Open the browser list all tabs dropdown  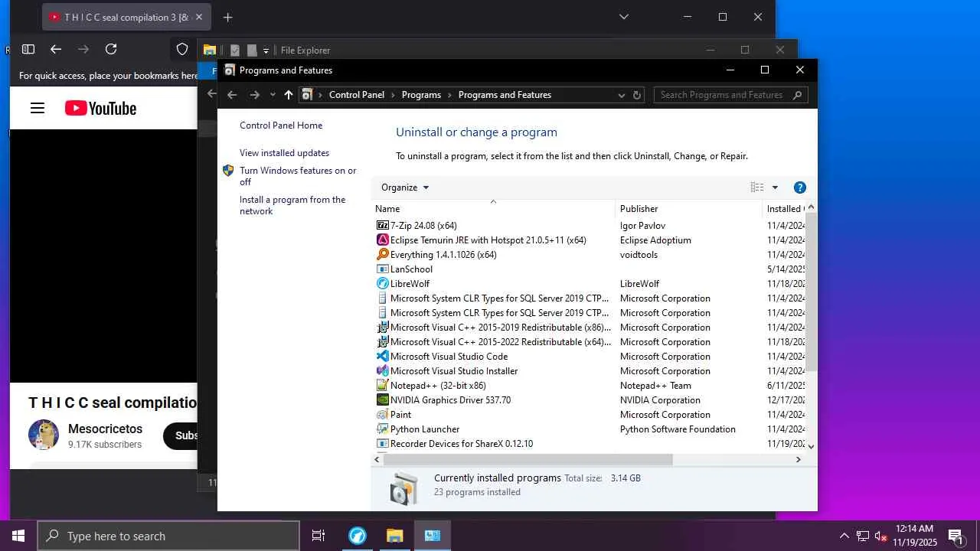click(x=624, y=17)
